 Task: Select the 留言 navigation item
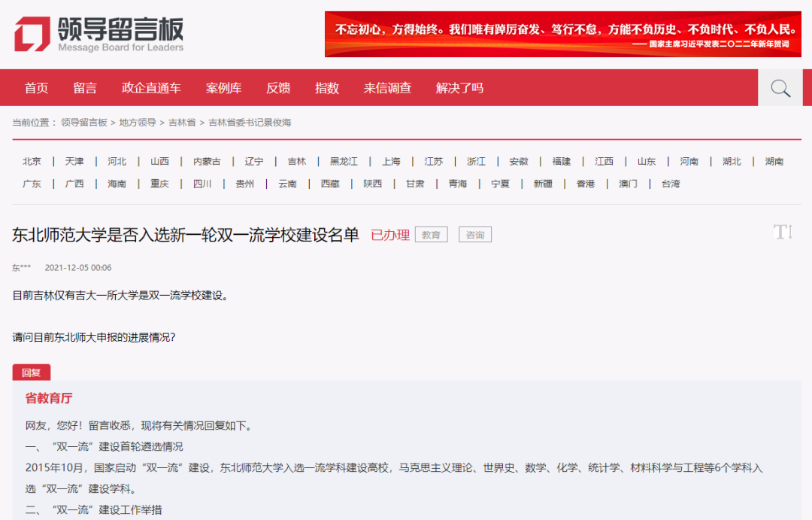(x=85, y=87)
